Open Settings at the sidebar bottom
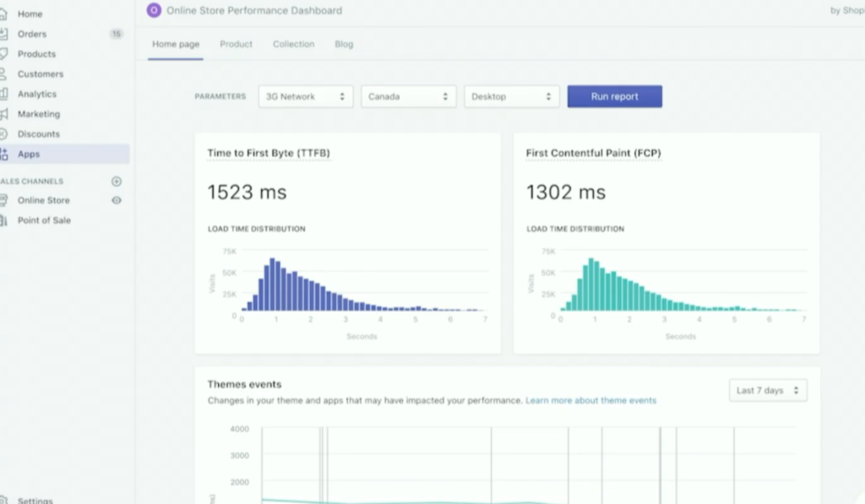 click(35, 500)
